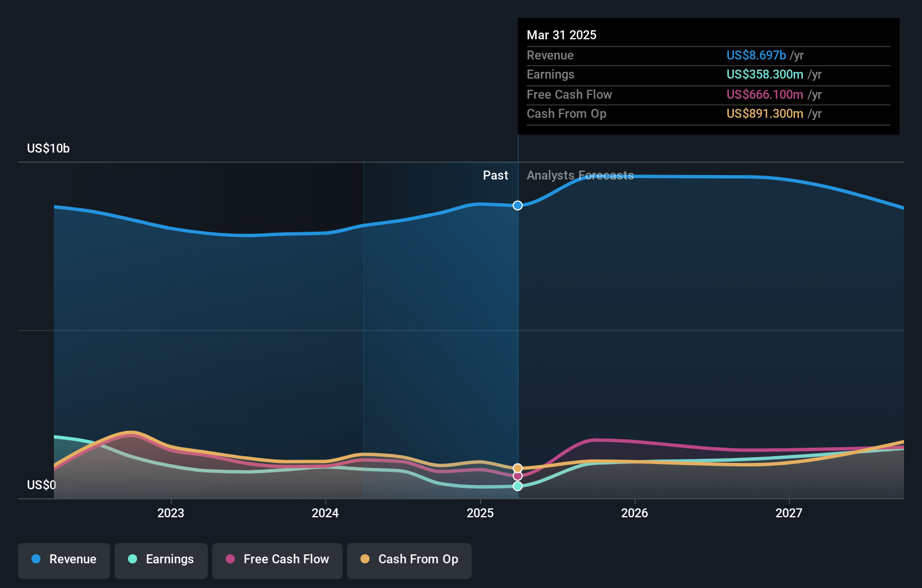Click the Cash From Op label in tooltip
922x588 pixels.
[567, 113]
